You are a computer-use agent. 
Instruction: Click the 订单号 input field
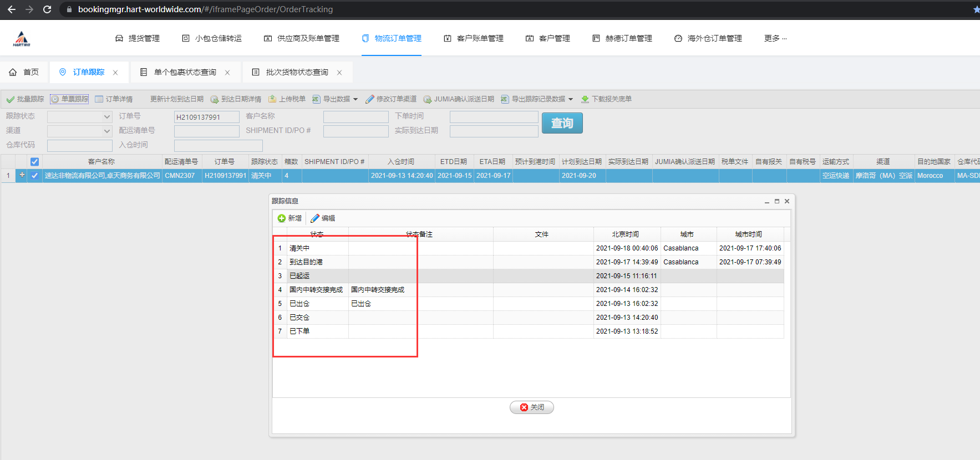206,117
